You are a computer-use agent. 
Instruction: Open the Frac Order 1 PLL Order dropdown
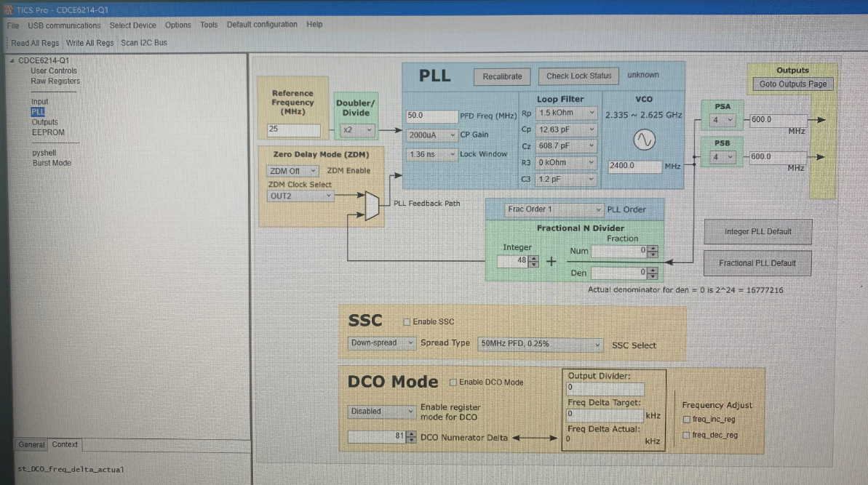[554, 209]
